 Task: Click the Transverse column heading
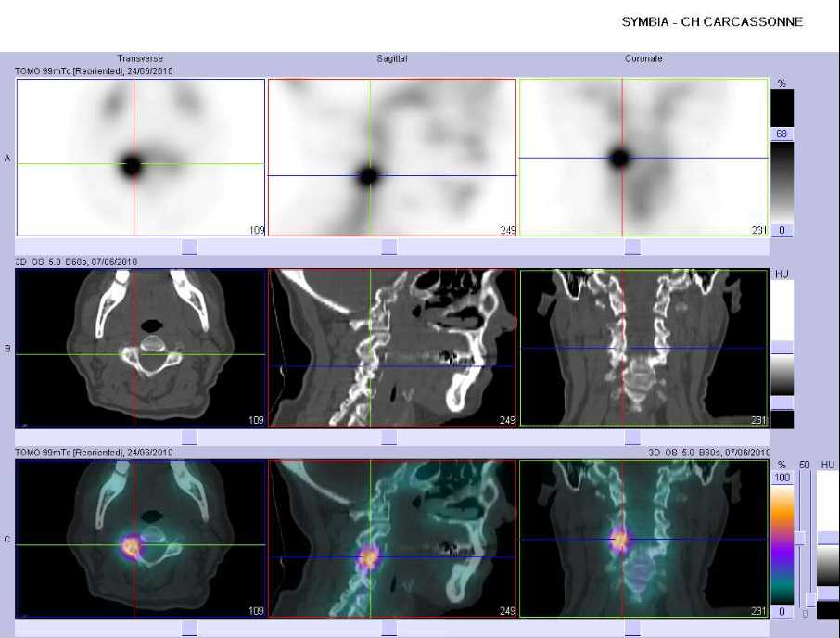coord(140,58)
